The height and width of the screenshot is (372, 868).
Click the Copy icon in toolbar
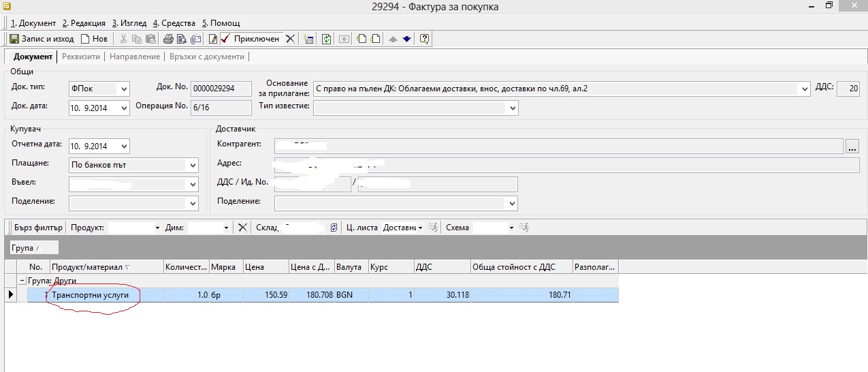pos(137,39)
